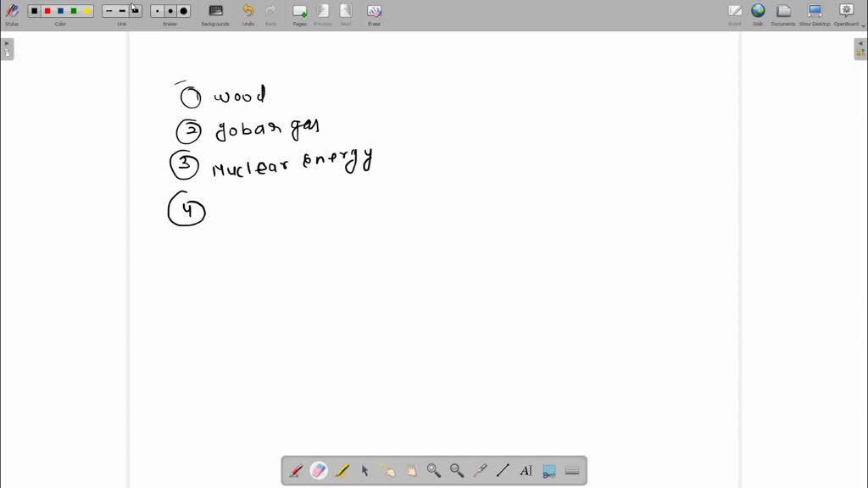Activate the text tool

click(526, 470)
